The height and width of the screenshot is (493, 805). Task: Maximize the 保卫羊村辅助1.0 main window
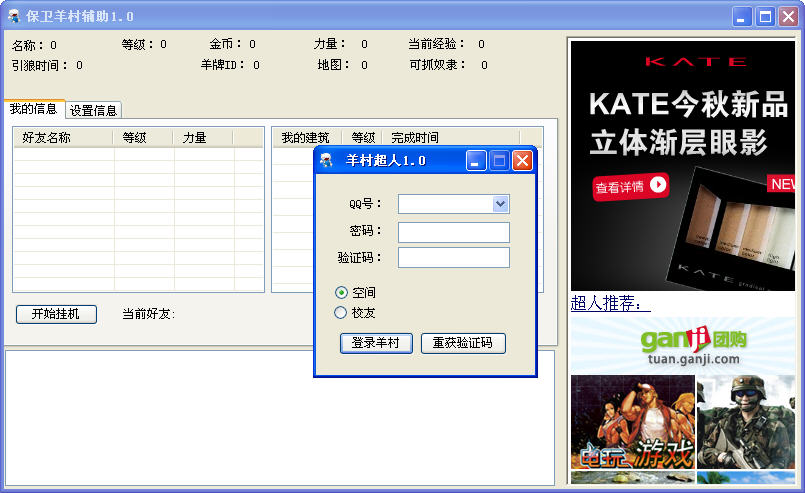pos(765,17)
